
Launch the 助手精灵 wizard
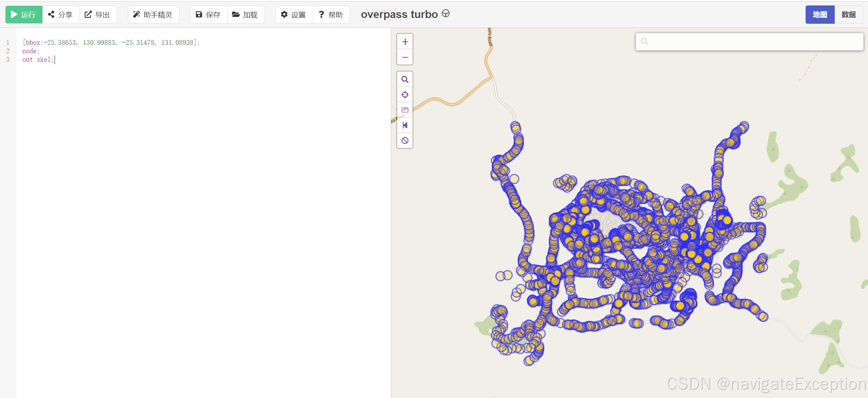point(153,15)
